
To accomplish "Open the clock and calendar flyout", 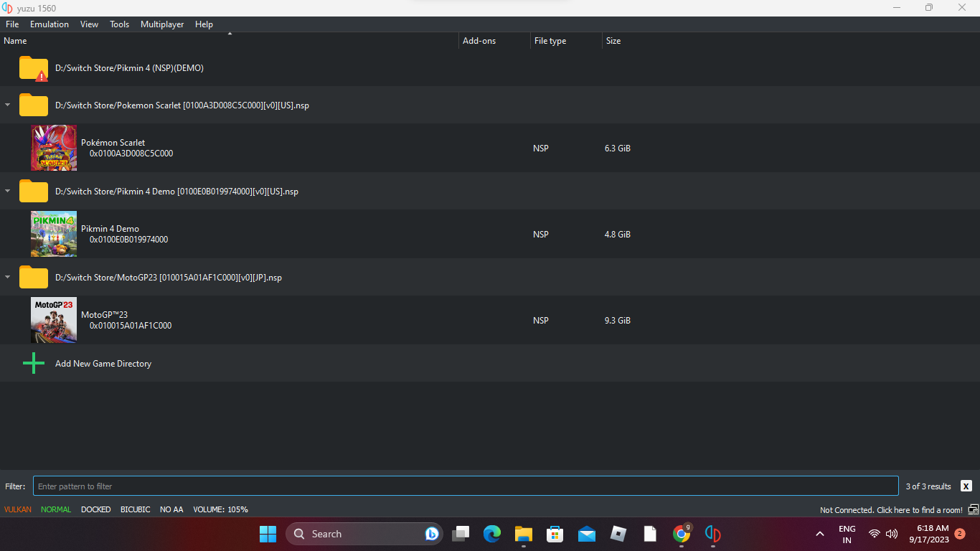I will tap(929, 534).
